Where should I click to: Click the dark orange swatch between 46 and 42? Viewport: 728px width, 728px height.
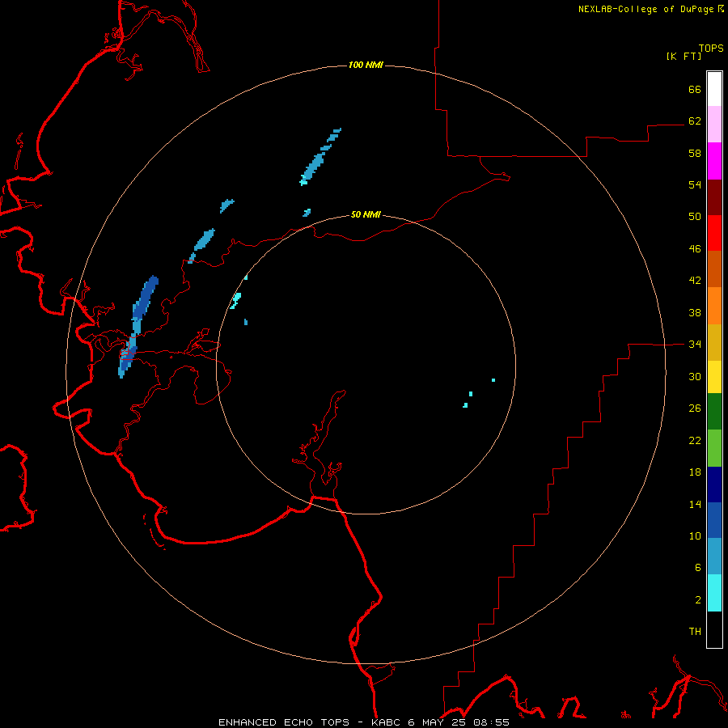pos(714,269)
